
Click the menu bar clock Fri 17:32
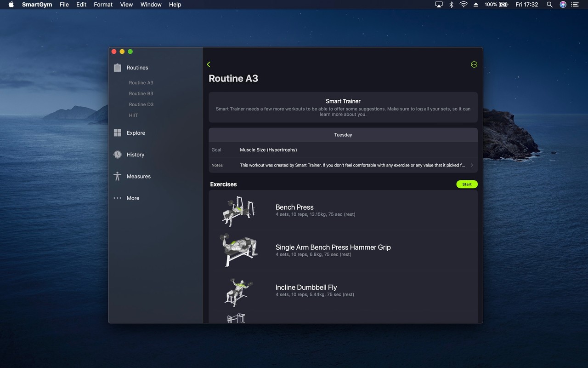[x=526, y=5]
